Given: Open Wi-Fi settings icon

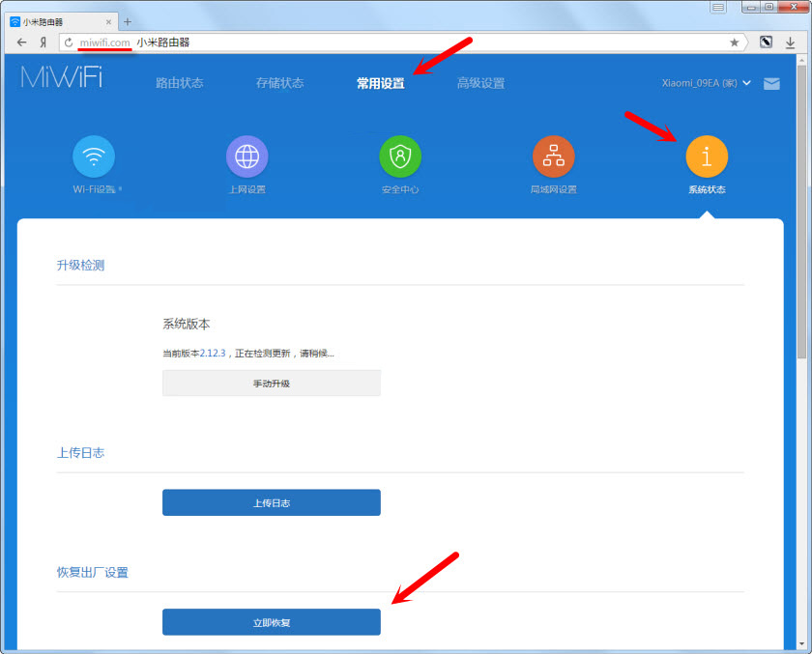Looking at the screenshot, I should point(94,156).
